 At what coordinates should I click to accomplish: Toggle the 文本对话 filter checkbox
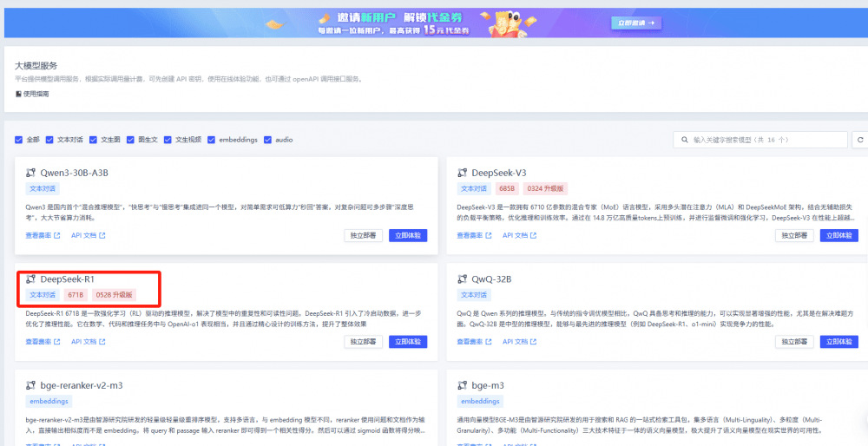pyautogui.click(x=50, y=140)
